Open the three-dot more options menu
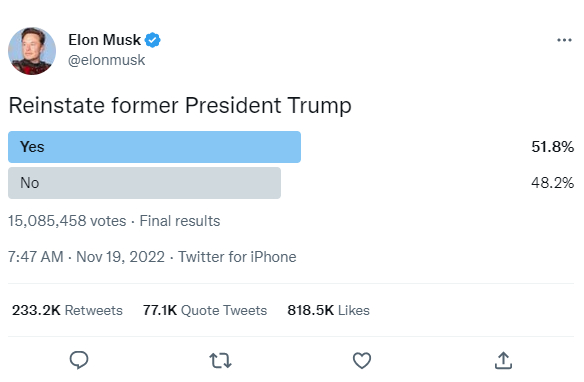The width and height of the screenshot is (584, 382). [x=564, y=40]
